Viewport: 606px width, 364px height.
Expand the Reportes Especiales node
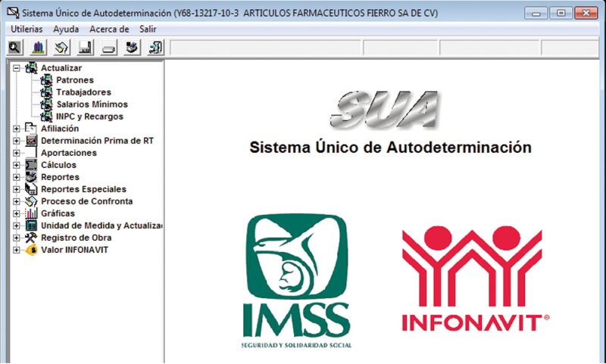point(16,189)
